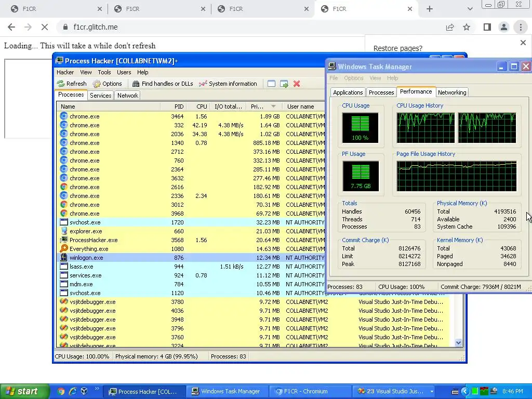Click the Process Hacker graph icon in the system tray
Viewport: 532px width, 399px height.
point(485,392)
